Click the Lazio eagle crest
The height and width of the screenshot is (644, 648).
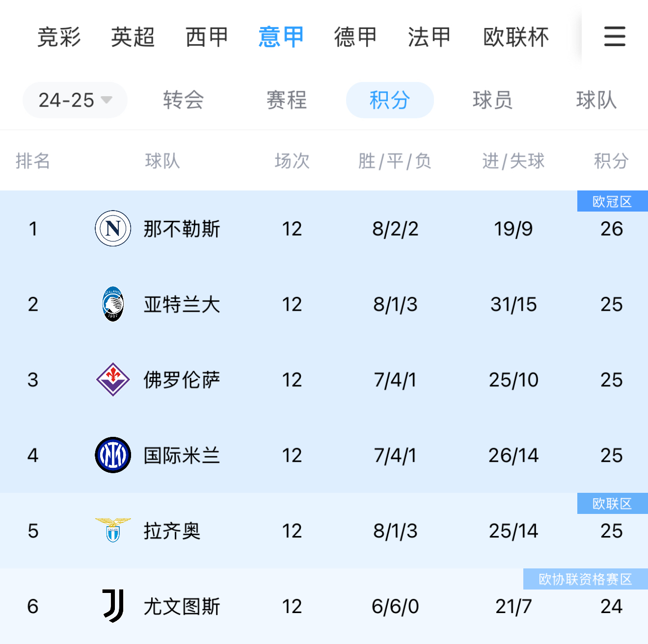pos(112,531)
